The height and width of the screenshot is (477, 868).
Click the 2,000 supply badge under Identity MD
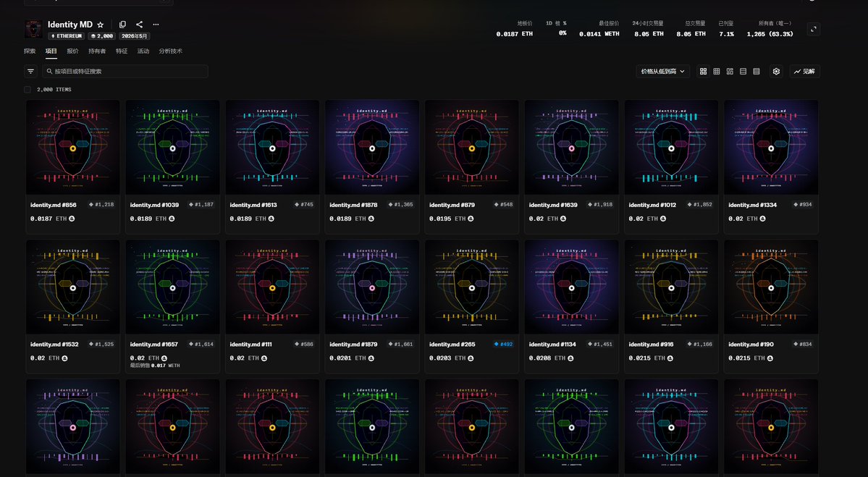(x=102, y=36)
